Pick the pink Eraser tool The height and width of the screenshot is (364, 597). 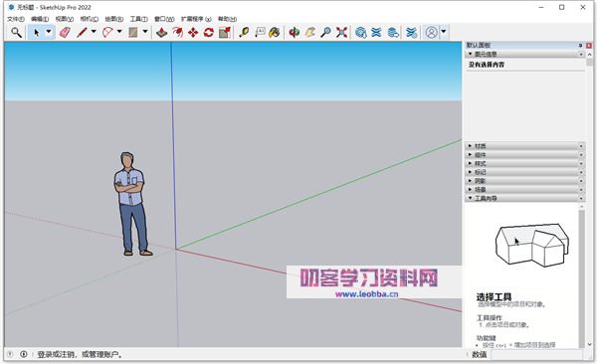(x=65, y=33)
